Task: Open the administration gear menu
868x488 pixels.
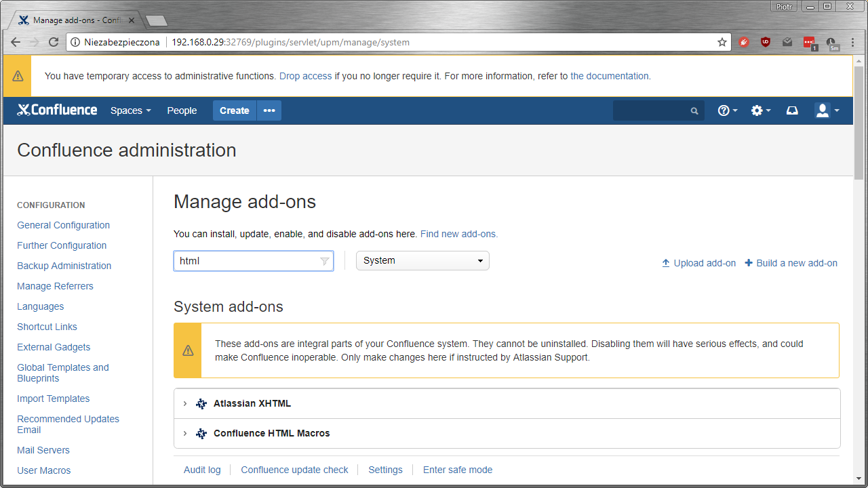Action: [x=760, y=110]
